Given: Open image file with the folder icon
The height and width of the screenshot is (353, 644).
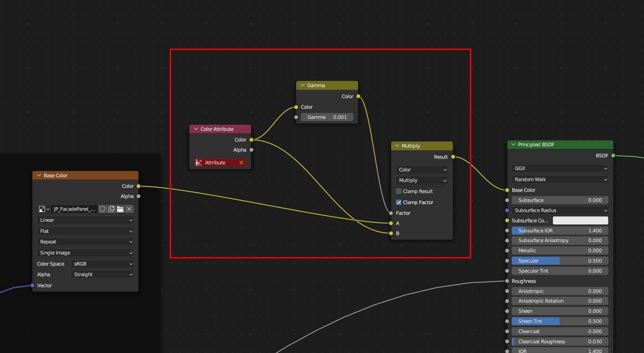Looking at the screenshot, I should pos(120,209).
